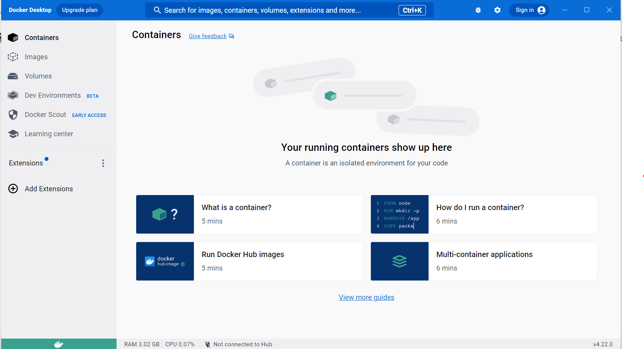Click the search input field
This screenshot has height=349, width=644.
pyautogui.click(x=289, y=10)
